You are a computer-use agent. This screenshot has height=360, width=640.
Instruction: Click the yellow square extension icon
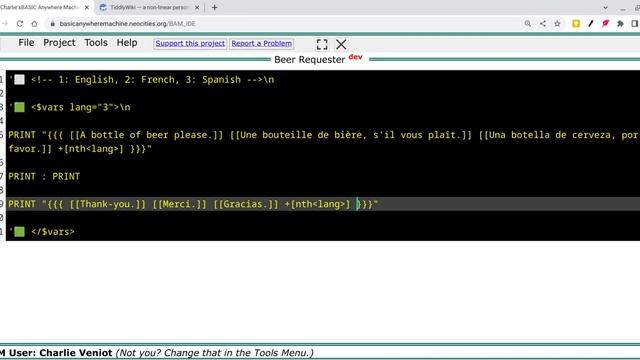(576, 24)
